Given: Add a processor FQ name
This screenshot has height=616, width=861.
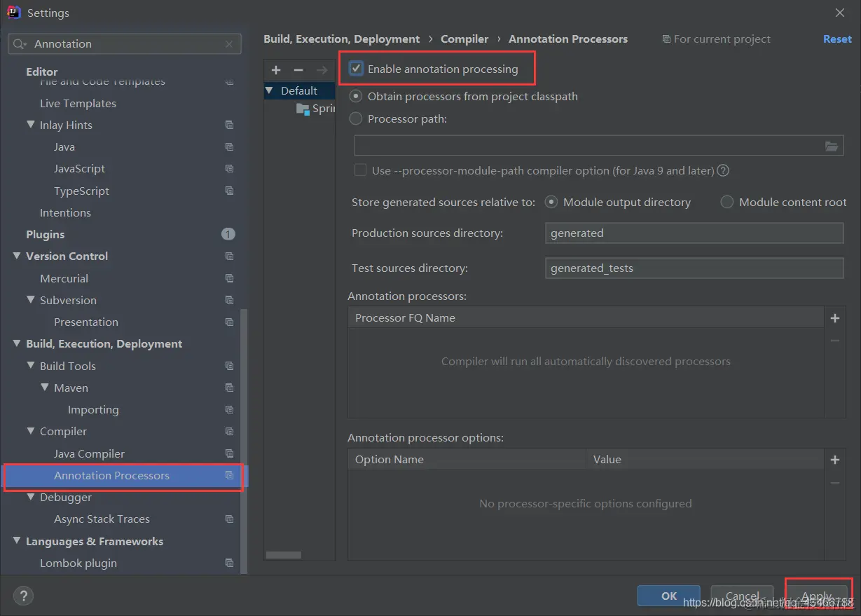Looking at the screenshot, I should click(x=835, y=318).
